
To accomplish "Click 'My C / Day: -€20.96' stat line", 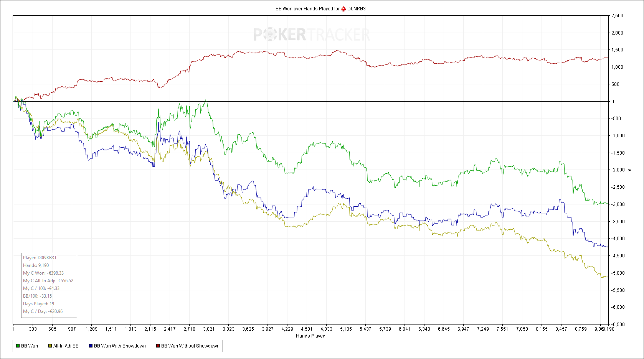I will 43,311.
